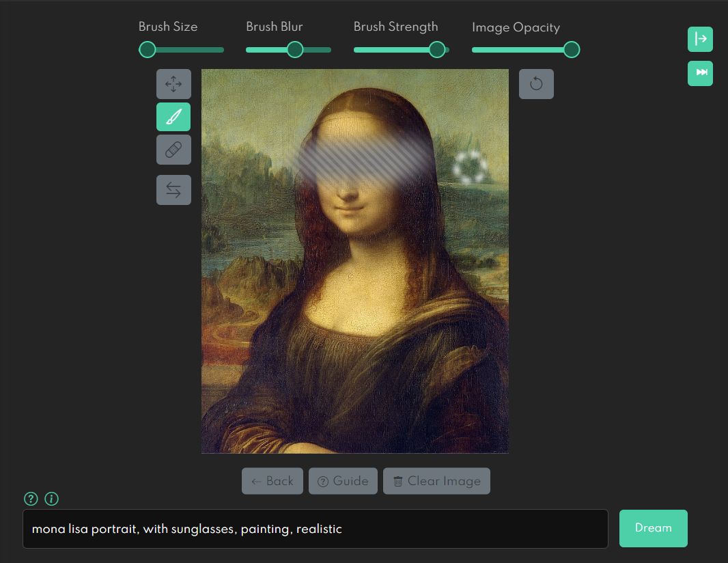Click the prompt text input field
The width and height of the screenshot is (728, 563).
pyautogui.click(x=316, y=529)
